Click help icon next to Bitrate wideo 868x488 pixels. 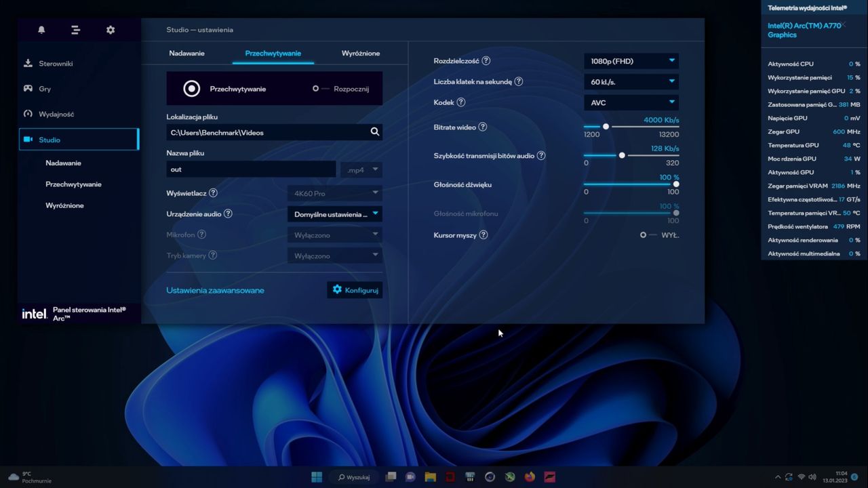tap(483, 127)
